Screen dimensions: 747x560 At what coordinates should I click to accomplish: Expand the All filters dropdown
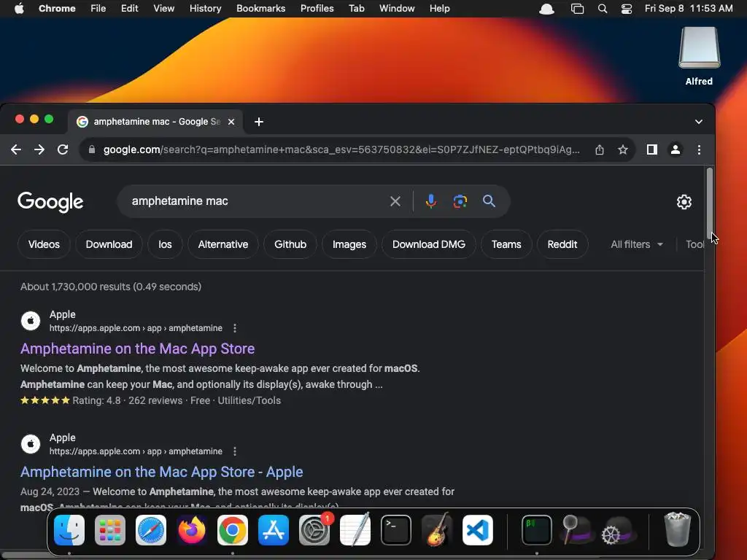pyautogui.click(x=636, y=244)
